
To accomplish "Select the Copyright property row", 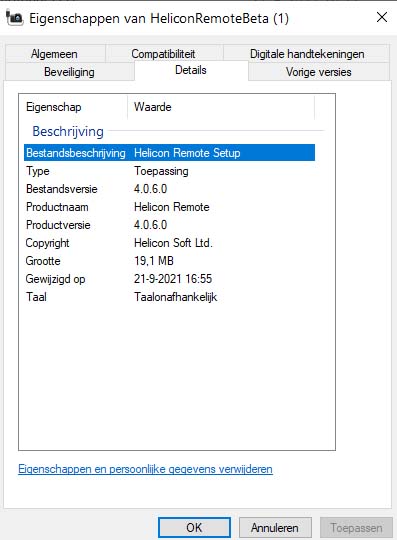I will coord(169,243).
